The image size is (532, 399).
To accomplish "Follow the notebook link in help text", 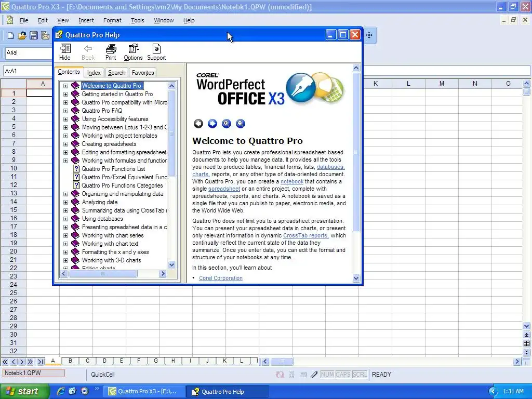I will [292, 181].
